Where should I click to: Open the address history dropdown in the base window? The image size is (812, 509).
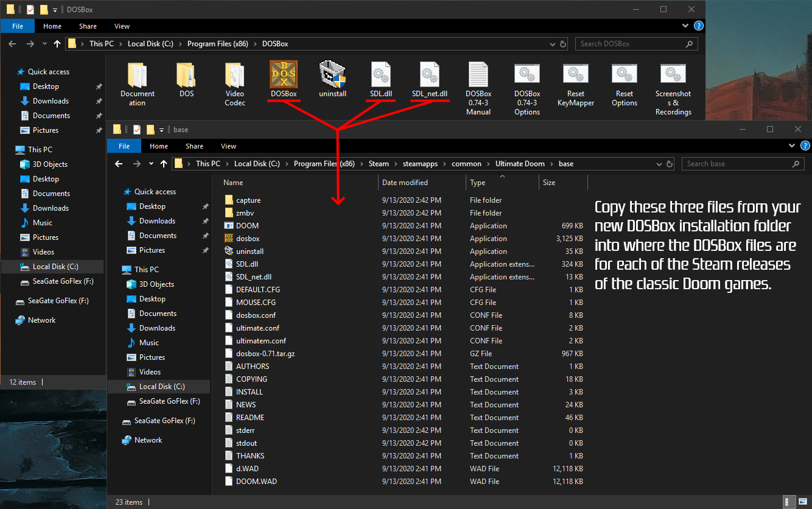[659, 164]
